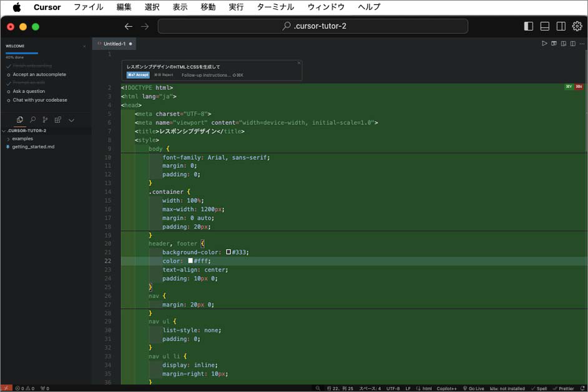The height and width of the screenshot is (392, 588).
Task: Toggle the primary sidebar layout icon
Action: tap(528, 26)
